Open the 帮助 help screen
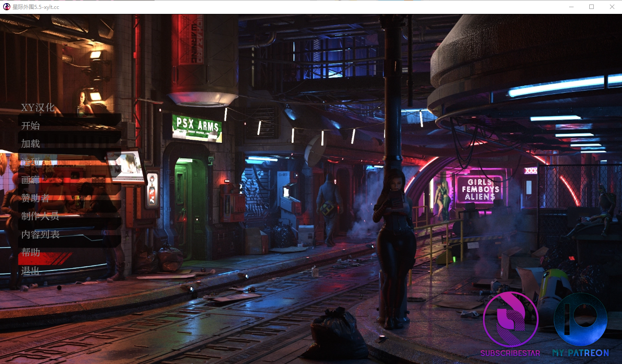Image resolution: width=622 pixels, height=364 pixels. point(30,253)
